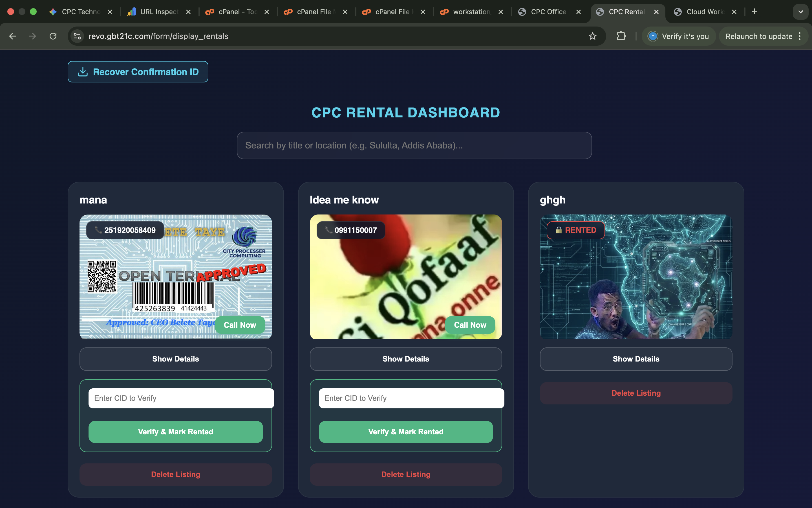Viewport: 812px width, 508px height.
Task: Open site information icon in address bar
Action: coord(78,36)
